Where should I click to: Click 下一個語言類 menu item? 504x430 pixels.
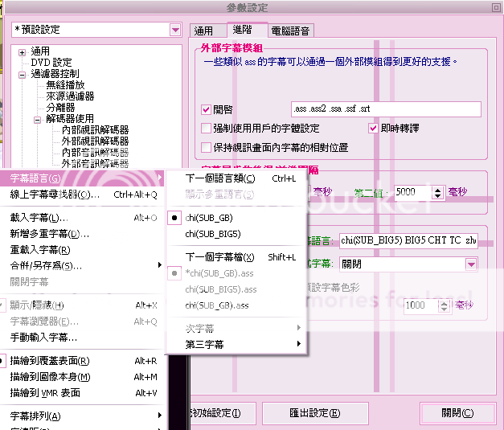coord(220,178)
